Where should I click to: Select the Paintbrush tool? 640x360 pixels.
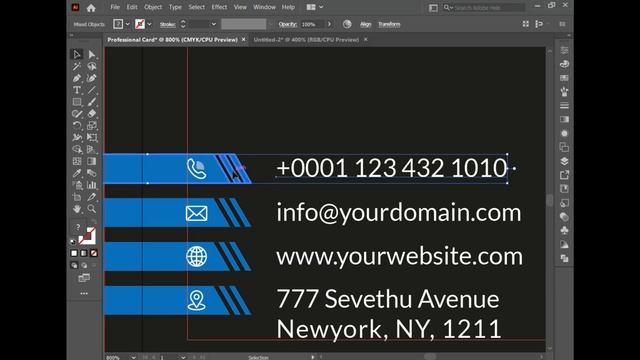[x=92, y=102]
